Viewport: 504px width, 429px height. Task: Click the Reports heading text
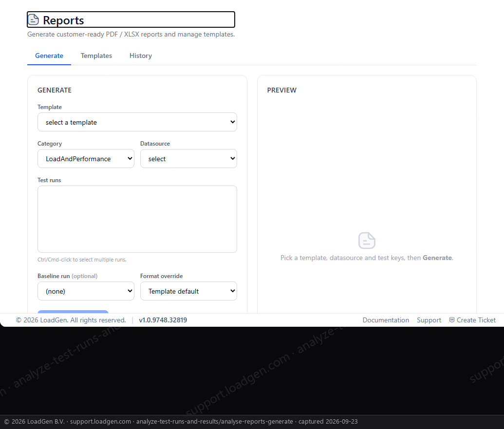tap(63, 20)
